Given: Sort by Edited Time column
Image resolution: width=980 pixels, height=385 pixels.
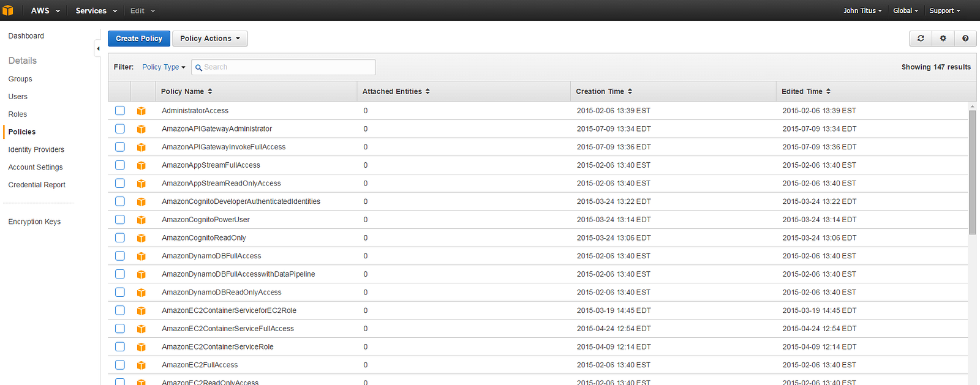Looking at the screenshot, I should coord(806,91).
